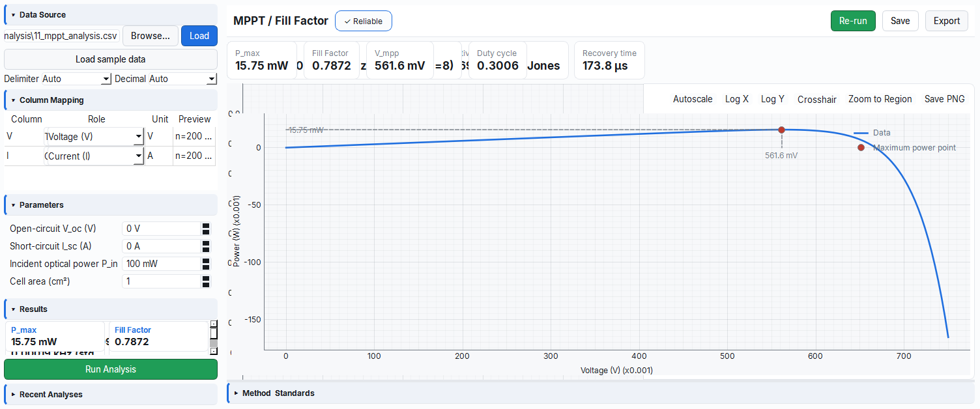980x409 pixels.
Task: Save the analysis from the header
Action: (900, 21)
